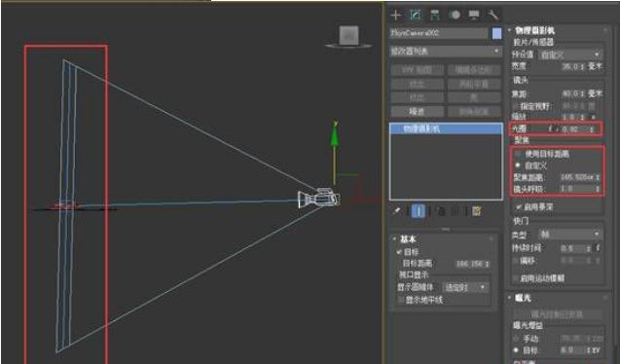Click the 光圈 spinner arrows

[x=592, y=128]
